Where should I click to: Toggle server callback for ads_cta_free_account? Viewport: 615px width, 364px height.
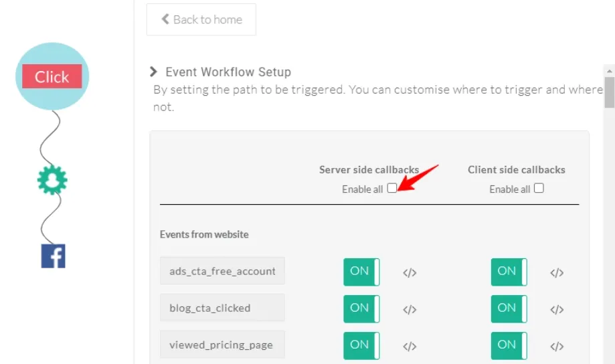[x=361, y=272]
